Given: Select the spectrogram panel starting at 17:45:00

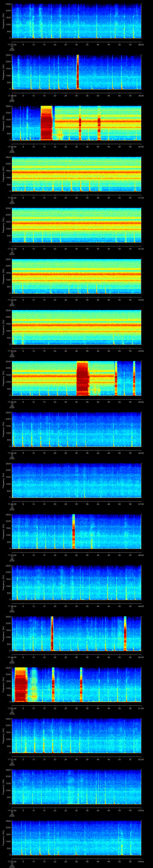Looking at the screenshot, I should pos(76,430).
